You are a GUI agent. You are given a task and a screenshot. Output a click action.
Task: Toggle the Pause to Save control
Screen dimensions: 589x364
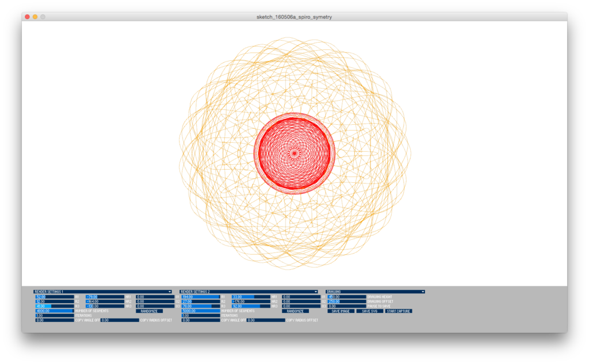coord(347,306)
